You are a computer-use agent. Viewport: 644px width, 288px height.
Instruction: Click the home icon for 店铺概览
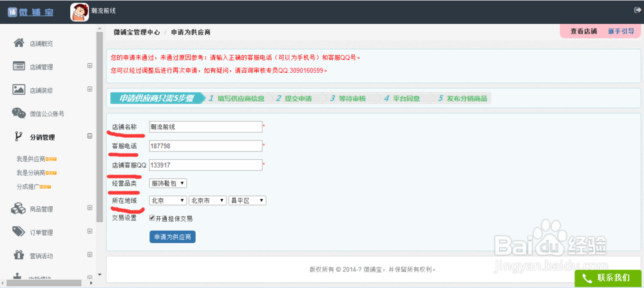tap(19, 43)
